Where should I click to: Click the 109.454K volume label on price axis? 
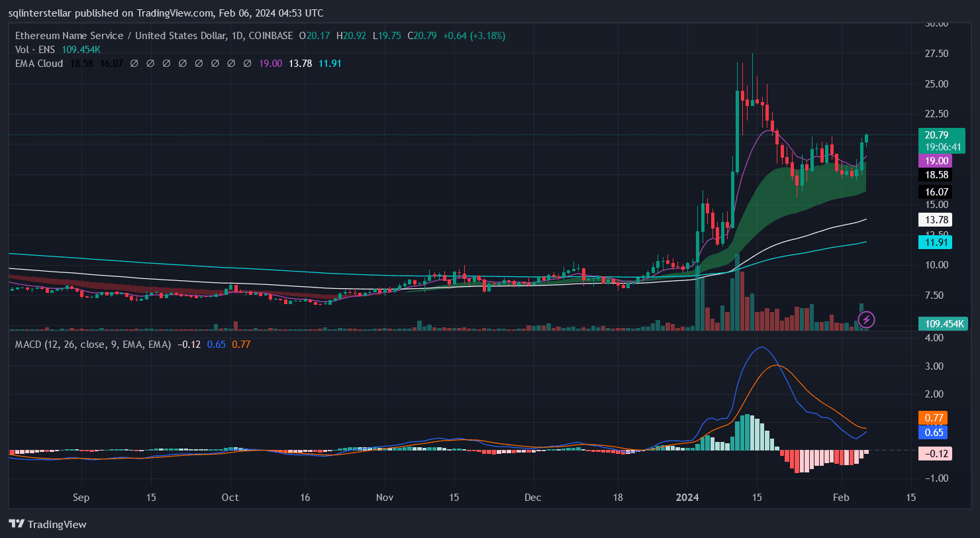940,323
